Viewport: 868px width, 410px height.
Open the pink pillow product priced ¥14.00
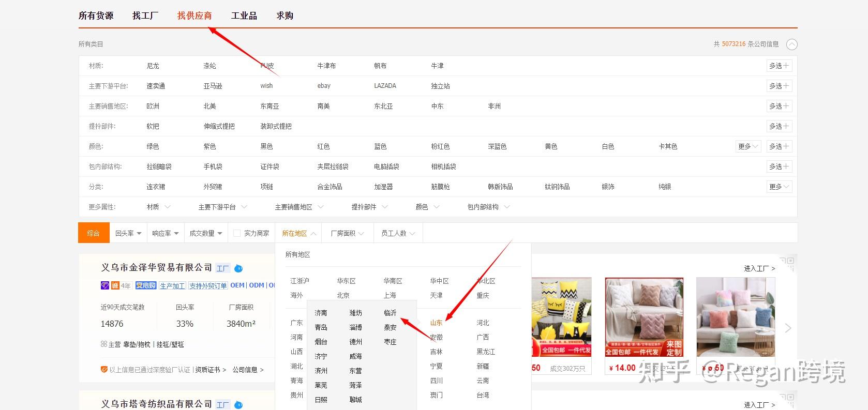(x=644, y=317)
